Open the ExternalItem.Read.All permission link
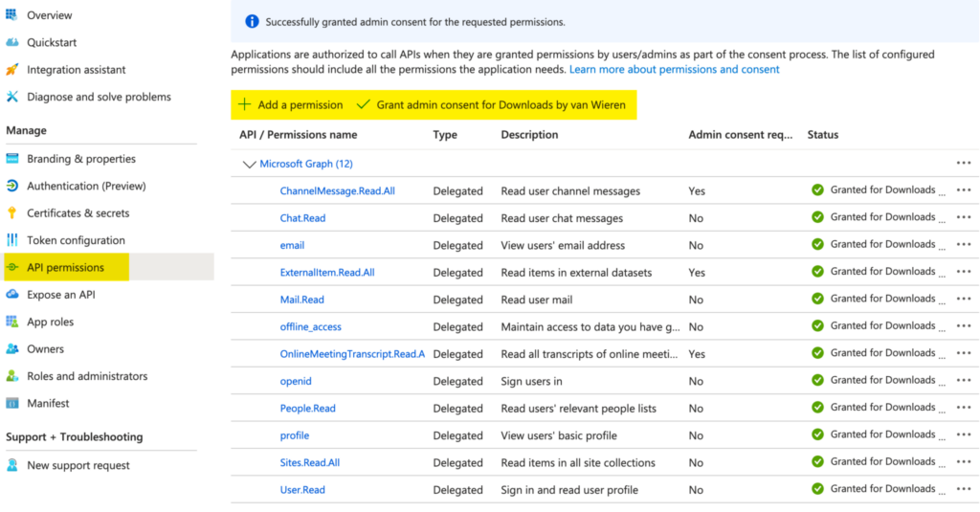Screen dimensions: 980x512 click(327, 273)
